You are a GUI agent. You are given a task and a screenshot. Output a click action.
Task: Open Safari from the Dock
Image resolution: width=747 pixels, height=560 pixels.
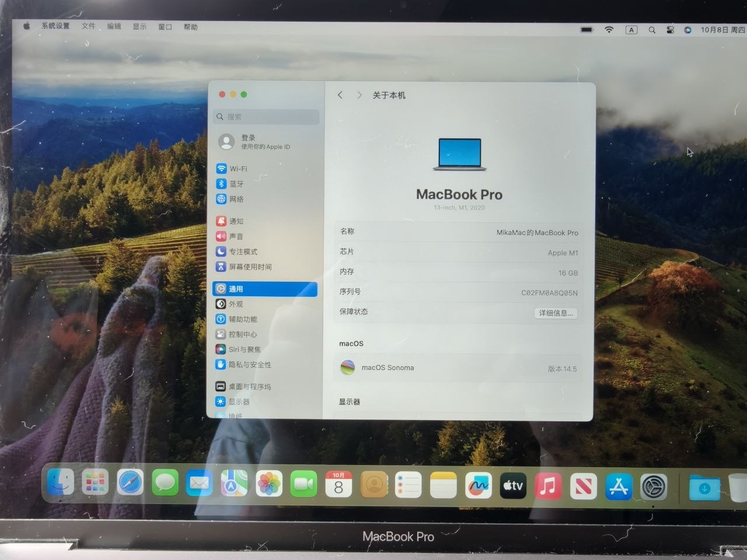[130, 483]
